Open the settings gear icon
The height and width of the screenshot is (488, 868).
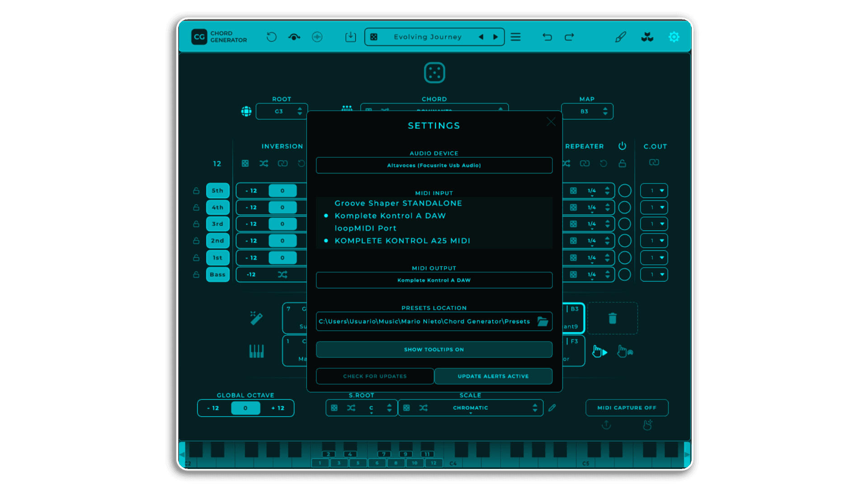point(674,37)
